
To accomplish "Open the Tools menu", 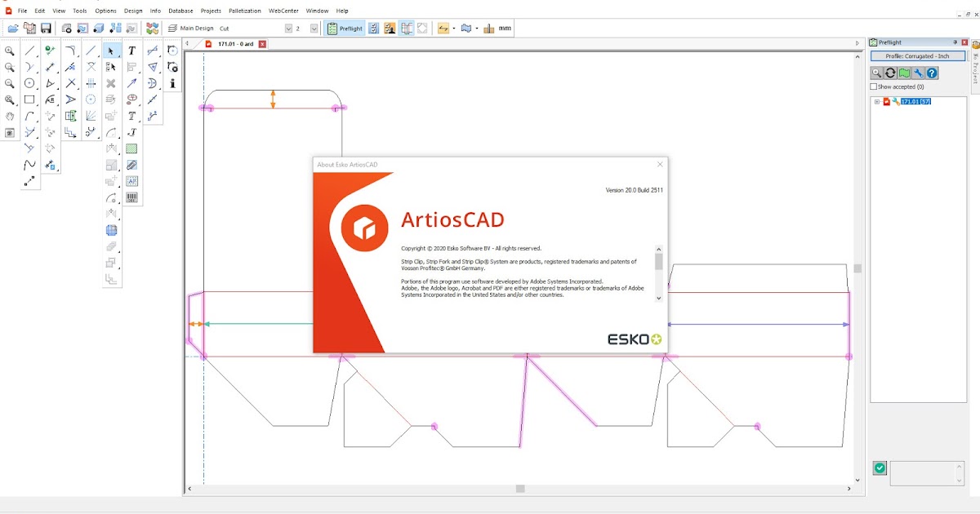I will [79, 11].
